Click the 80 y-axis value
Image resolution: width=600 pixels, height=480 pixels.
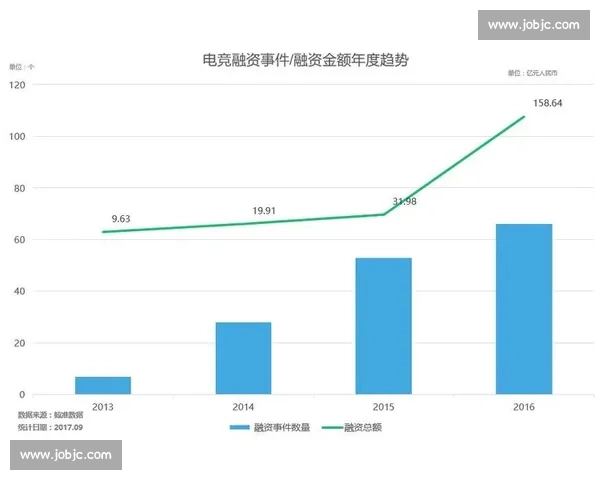(x=20, y=188)
